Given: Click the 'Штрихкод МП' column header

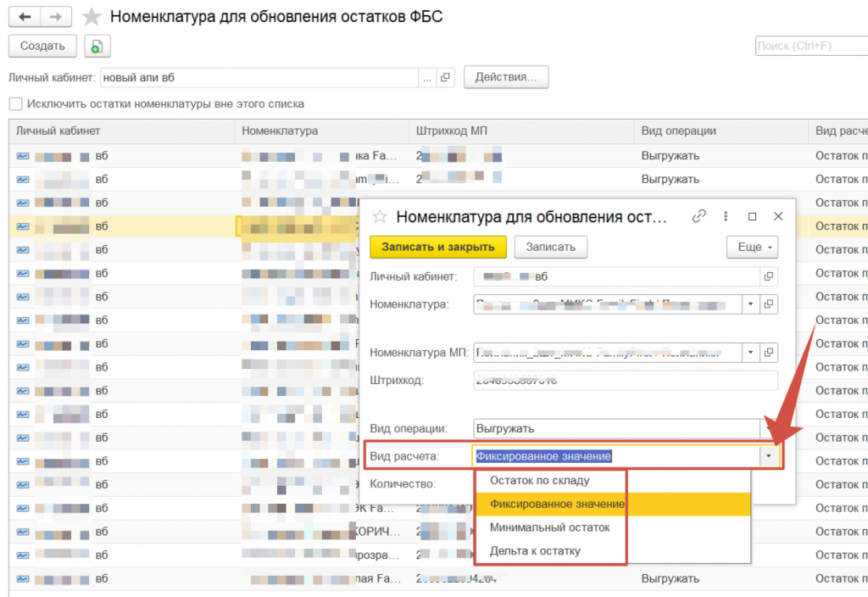Looking at the screenshot, I should click(x=451, y=131).
